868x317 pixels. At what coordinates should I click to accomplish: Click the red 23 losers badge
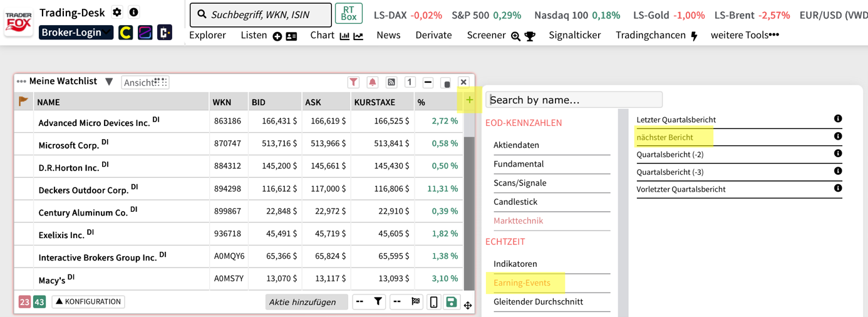[x=24, y=302]
